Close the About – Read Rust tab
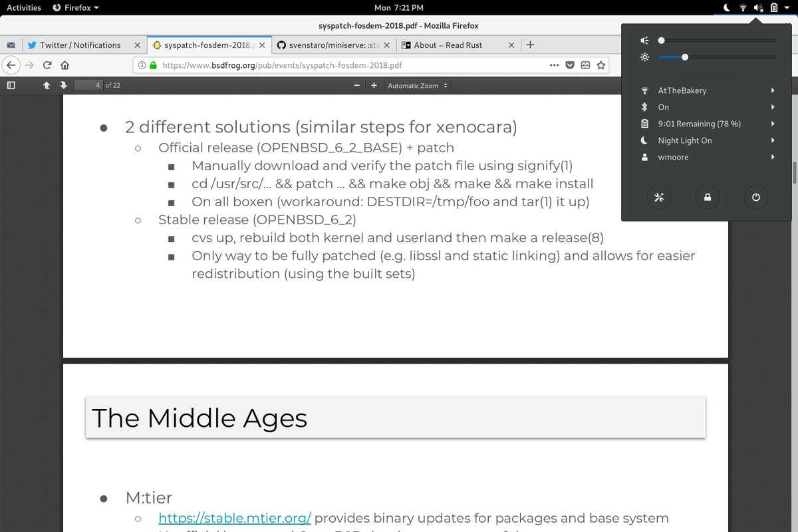The width and height of the screenshot is (798, 532). pyautogui.click(x=511, y=45)
